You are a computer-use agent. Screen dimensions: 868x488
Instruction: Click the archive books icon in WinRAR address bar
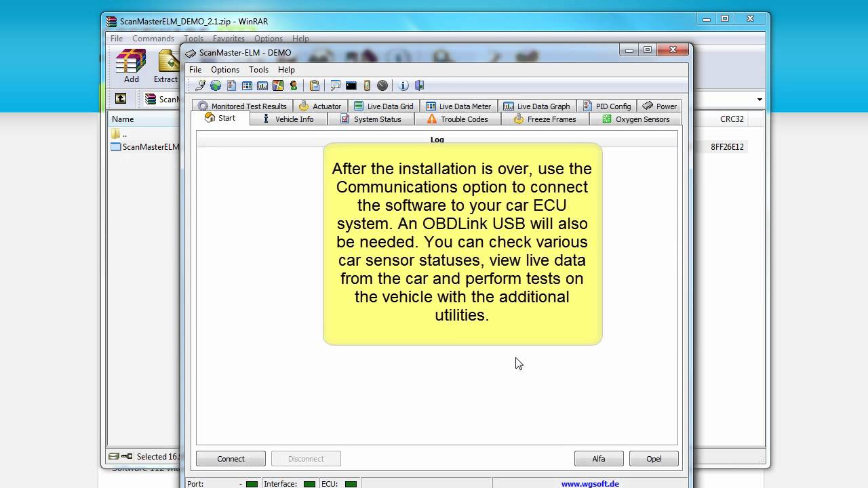click(x=151, y=99)
